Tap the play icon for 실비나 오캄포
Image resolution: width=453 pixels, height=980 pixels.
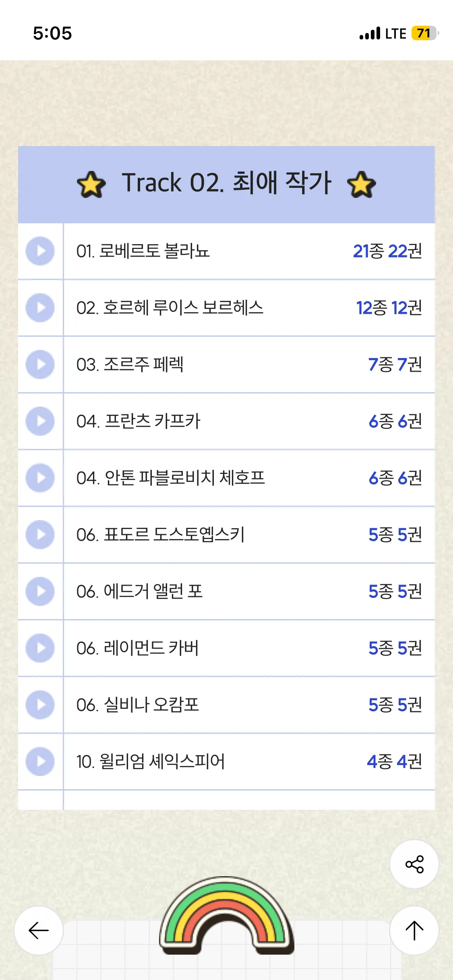tap(40, 705)
